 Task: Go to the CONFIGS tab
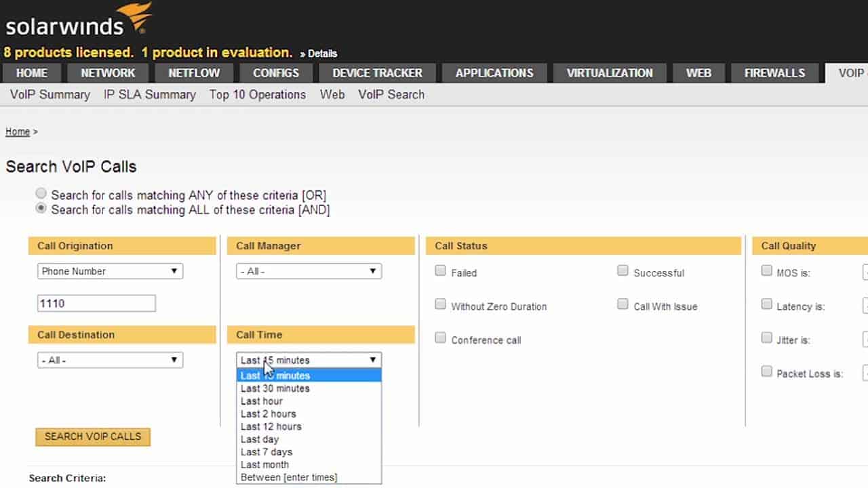276,73
